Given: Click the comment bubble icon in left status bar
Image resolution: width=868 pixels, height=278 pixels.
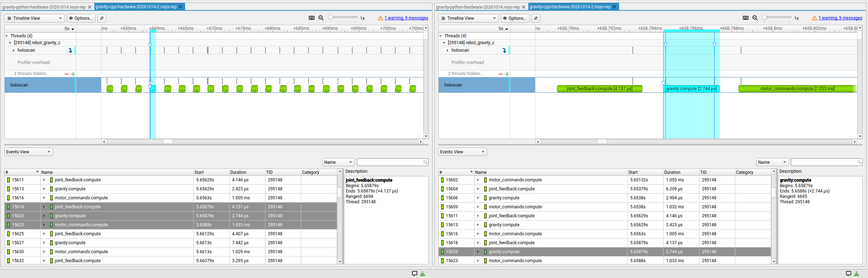Looking at the screenshot, I should (415, 274).
